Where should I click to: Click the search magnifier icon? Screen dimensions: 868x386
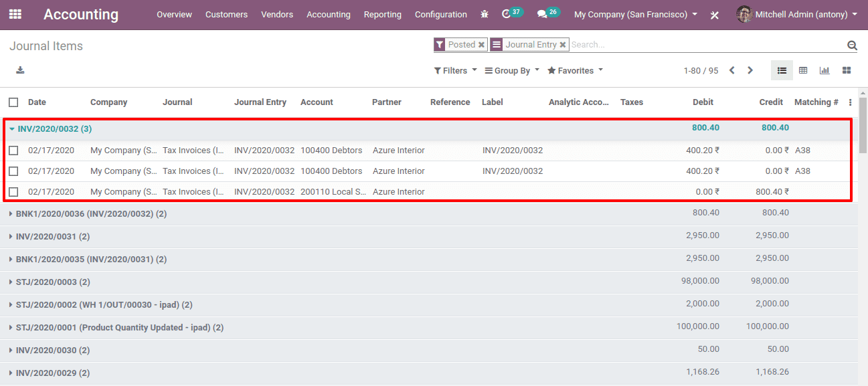[x=852, y=45]
